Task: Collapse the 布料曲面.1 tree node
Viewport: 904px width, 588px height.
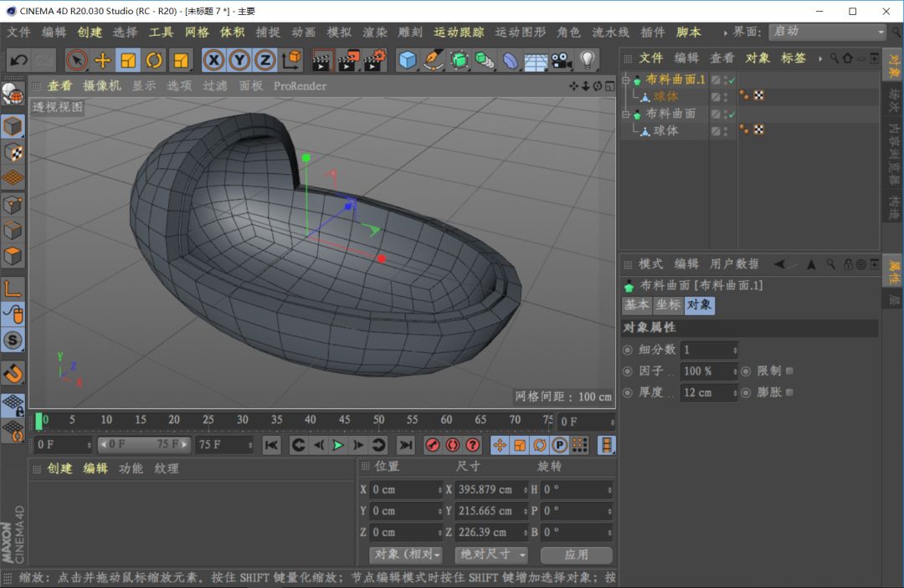Action: (625, 79)
